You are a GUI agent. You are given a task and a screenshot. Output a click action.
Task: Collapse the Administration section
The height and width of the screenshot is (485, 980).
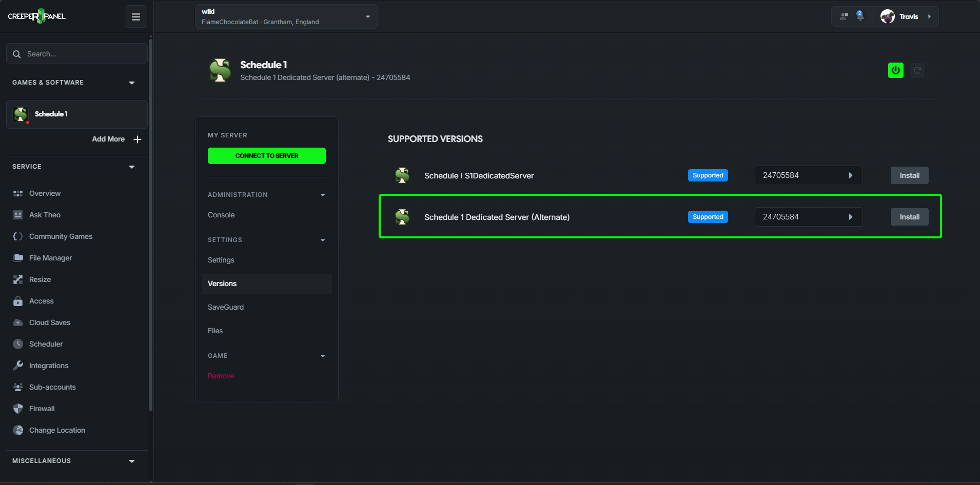323,195
